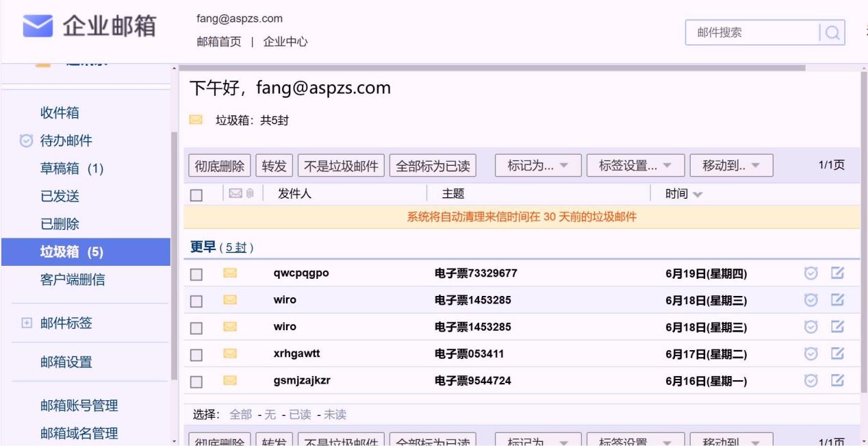Open 客户端删信 folder
This screenshot has height=446, width=868.
[x=73, y=280]
